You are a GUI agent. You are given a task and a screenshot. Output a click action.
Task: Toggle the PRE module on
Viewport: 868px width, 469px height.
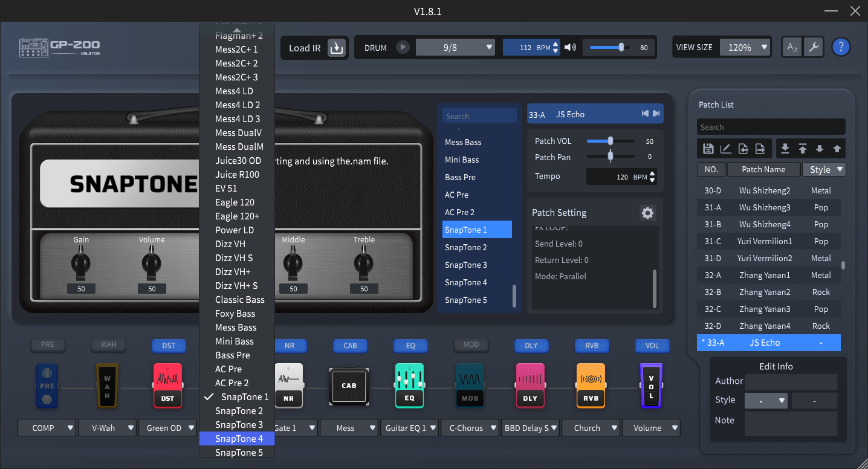tap(48, 345)
